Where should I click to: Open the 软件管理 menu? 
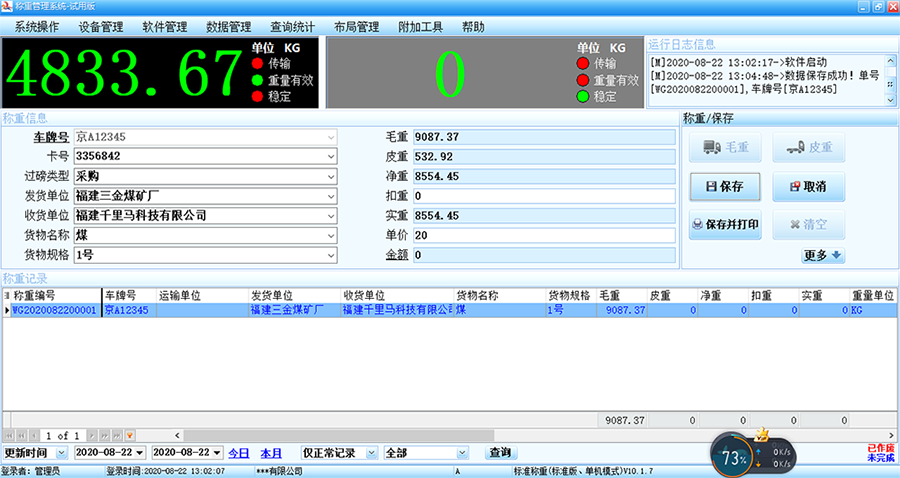(x=165, y=27)
